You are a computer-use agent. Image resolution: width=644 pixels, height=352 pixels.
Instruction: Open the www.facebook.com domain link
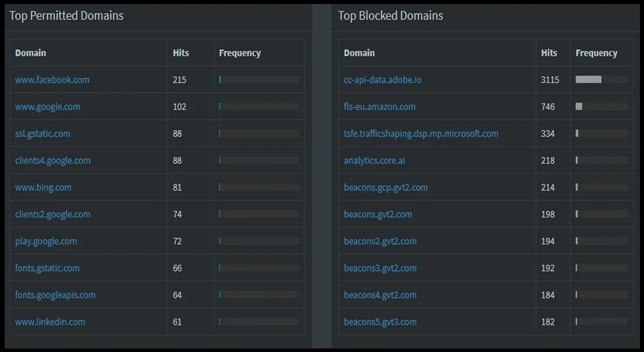(52, 80)
